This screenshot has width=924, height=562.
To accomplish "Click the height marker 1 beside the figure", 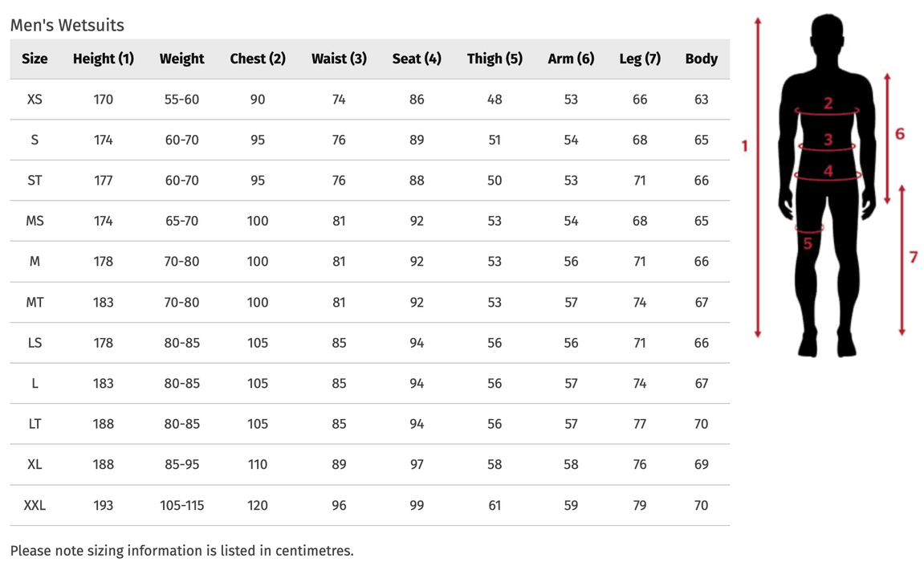I will tap(744, 145).
